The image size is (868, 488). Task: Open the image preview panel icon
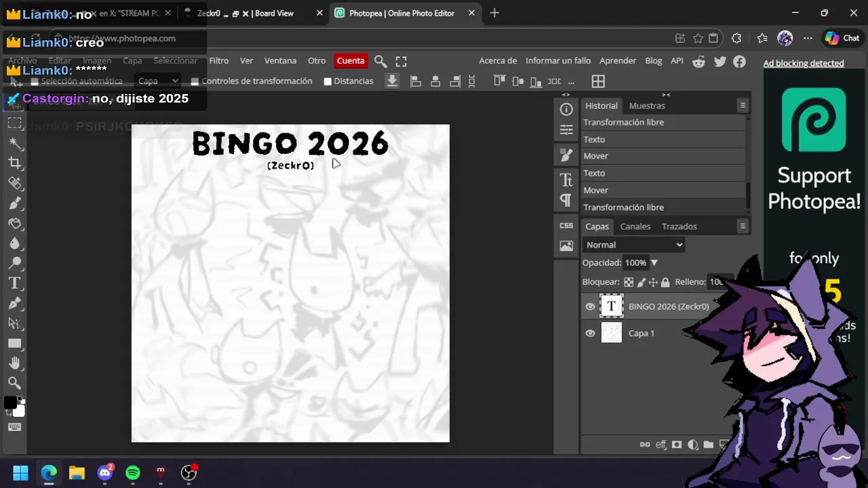coord(566,246)
